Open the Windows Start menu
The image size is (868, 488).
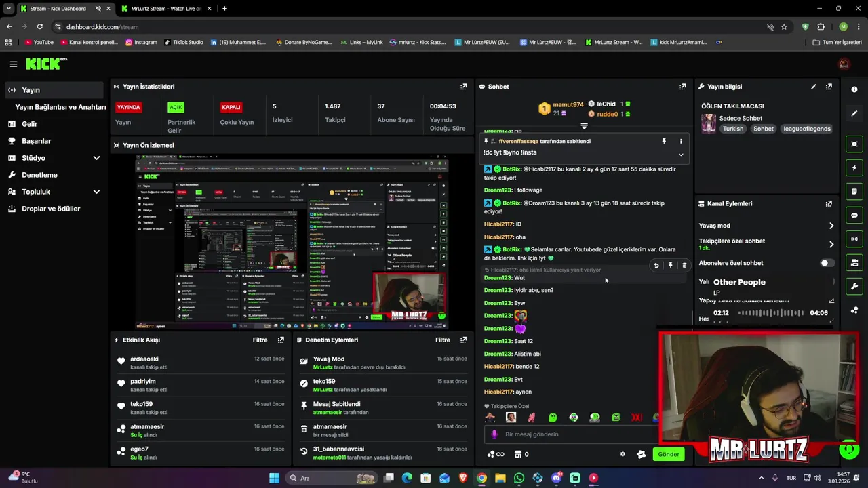[274, 478]
